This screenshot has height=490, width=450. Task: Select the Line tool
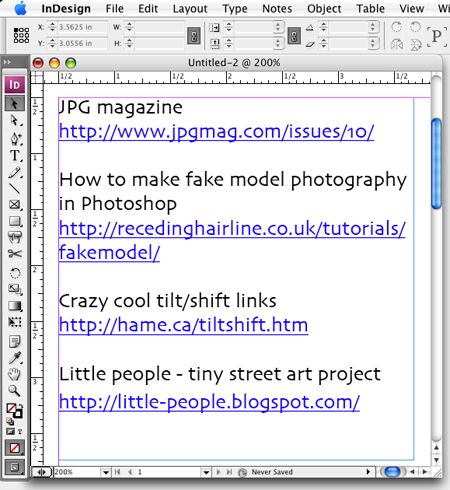(x=14, y=189)
